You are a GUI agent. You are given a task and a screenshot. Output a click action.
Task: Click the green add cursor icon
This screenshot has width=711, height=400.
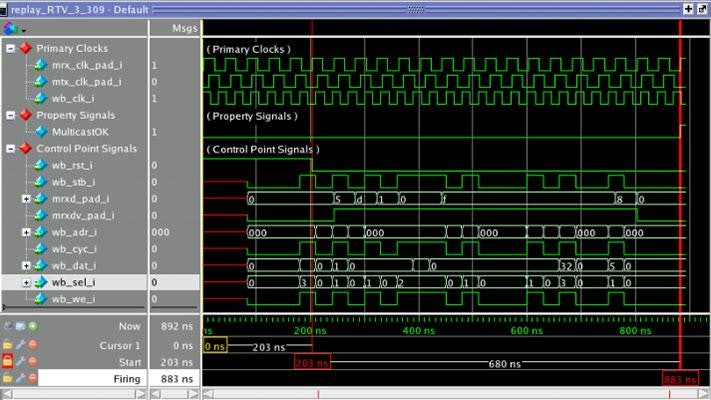click(x=32, y=326)
